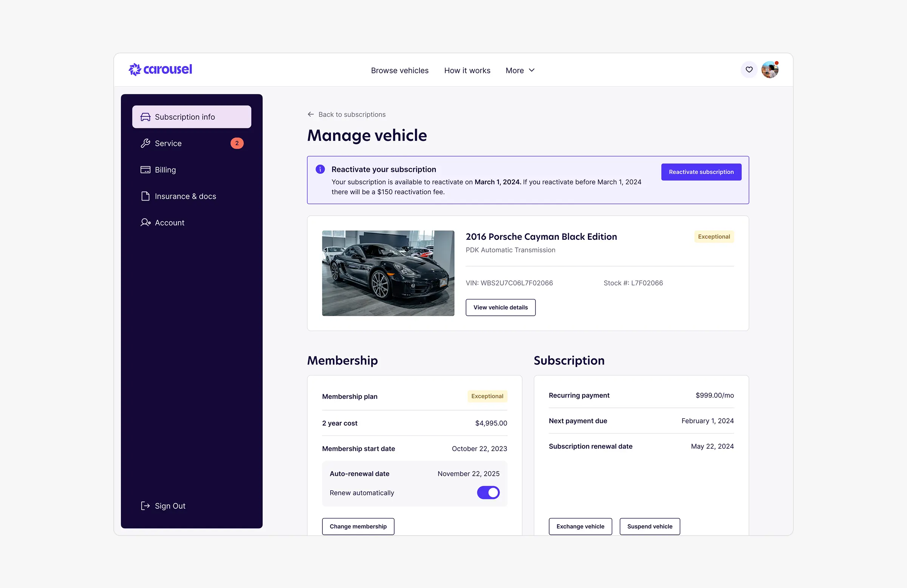Click View vehicle details button
The width and height of the screenshot is (907, 588).
(500, 307)
